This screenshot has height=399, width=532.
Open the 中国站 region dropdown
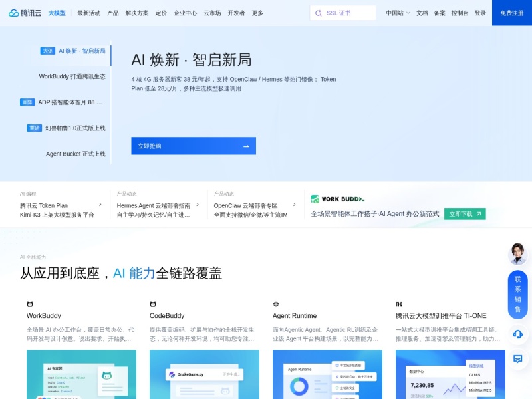(398, 13)
